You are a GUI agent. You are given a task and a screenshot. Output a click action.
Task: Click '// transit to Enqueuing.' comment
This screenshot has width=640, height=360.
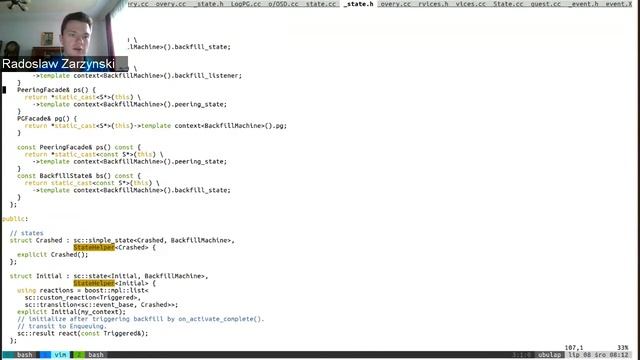coord(62,326)
